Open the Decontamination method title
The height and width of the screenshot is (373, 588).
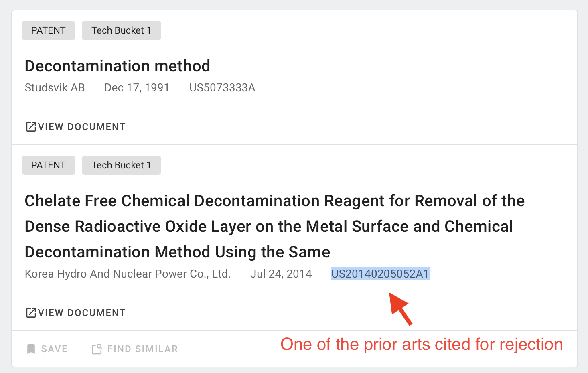click(x=118, y=66)
